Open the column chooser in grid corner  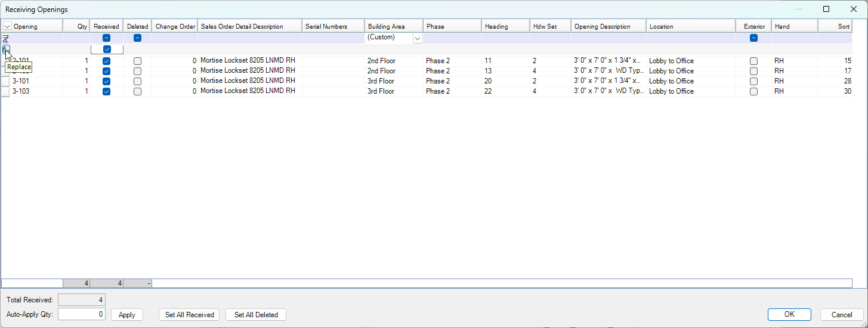point(7,26)
